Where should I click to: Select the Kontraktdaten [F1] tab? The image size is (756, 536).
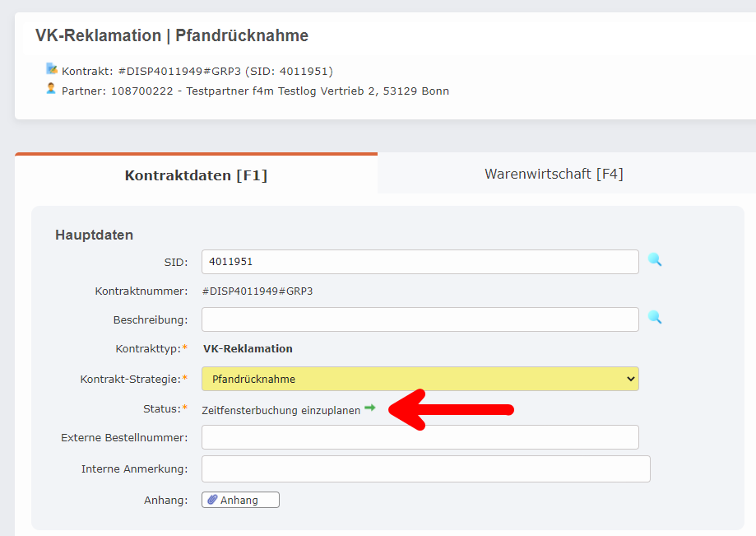[196, 175]
